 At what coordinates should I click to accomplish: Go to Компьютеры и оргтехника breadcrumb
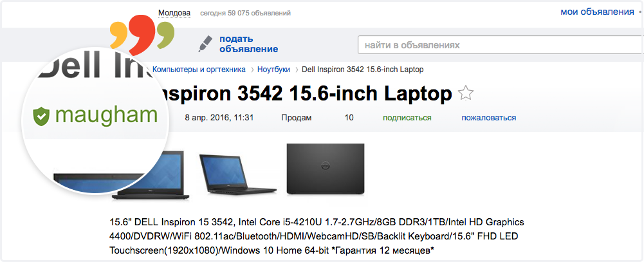[x=199, y=70]
